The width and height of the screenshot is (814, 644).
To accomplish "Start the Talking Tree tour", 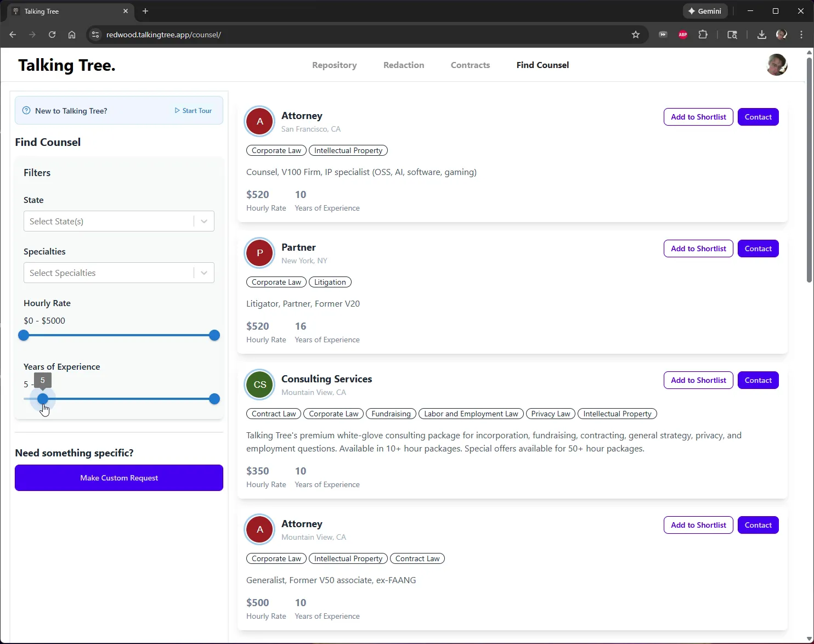I will [x=193, y=110].
